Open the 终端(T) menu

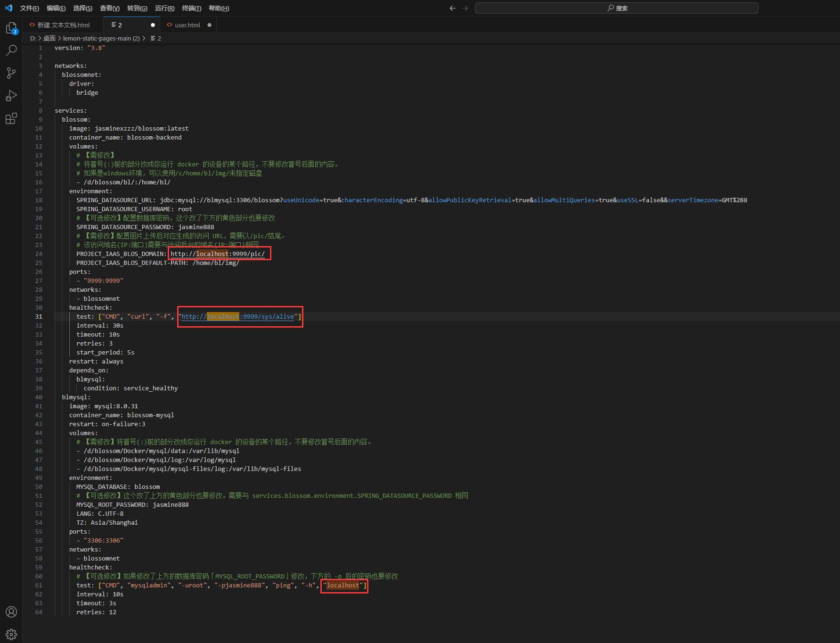[191, 8]
